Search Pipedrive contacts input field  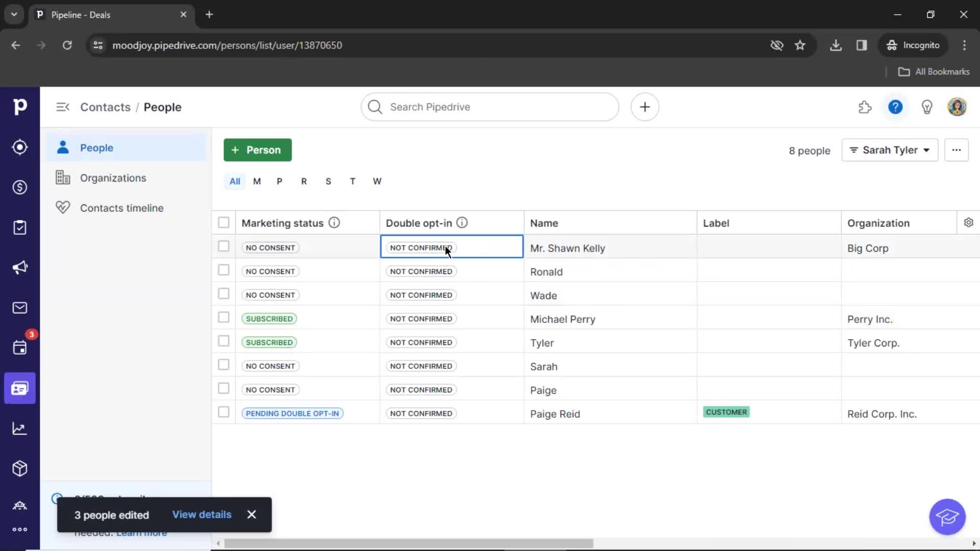pyautogui.click(x=491, y=107)
